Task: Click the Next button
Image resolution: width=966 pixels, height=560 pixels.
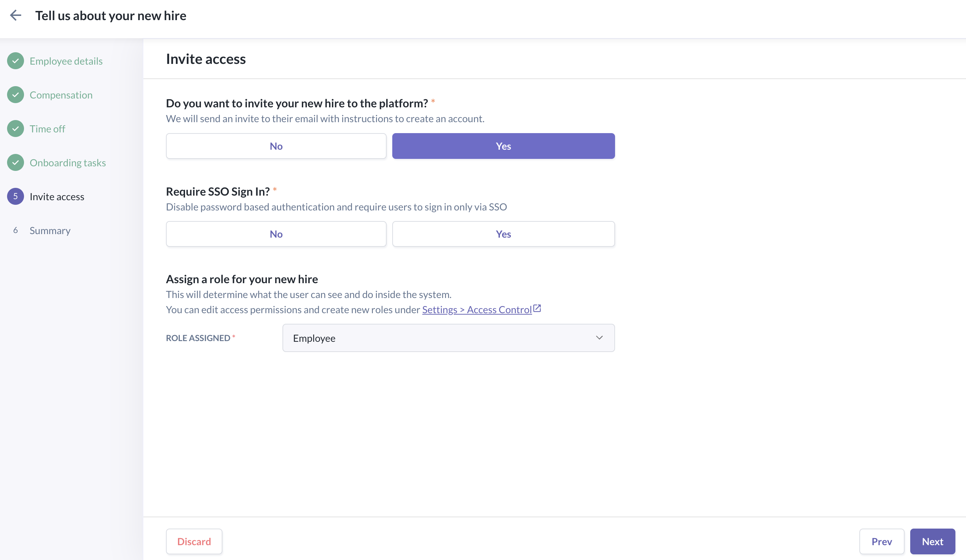Action: click(932, 541)
